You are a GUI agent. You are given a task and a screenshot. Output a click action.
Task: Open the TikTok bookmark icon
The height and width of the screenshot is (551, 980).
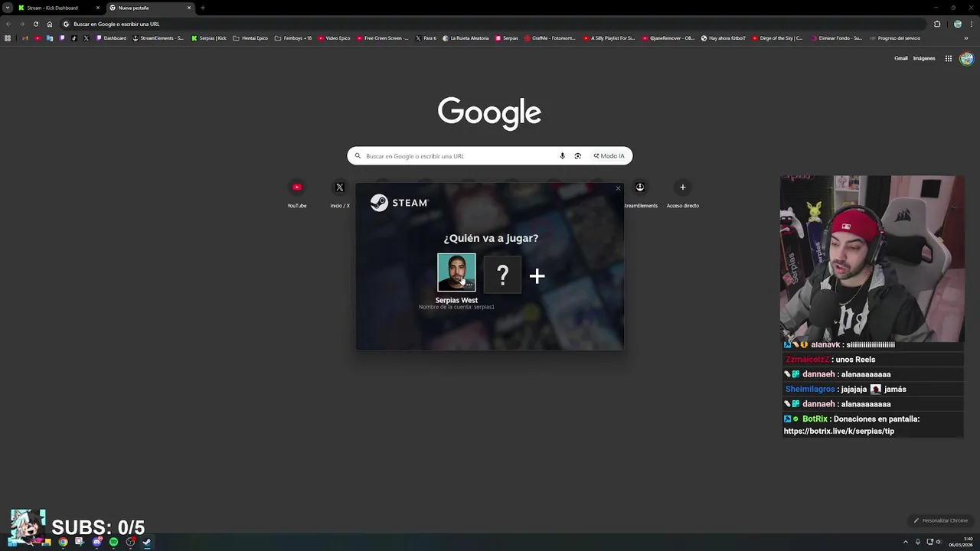pyautogui.click(x=74, y=38)
